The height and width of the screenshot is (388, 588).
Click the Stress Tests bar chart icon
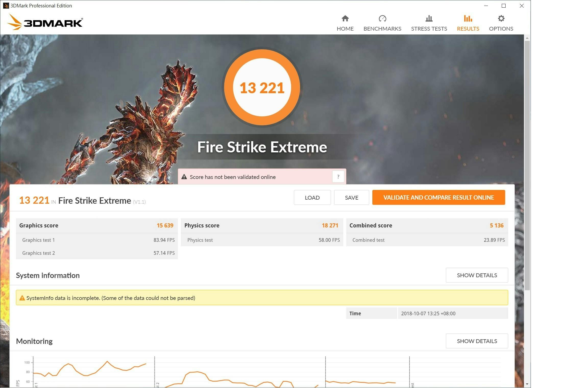click(429, 18)
